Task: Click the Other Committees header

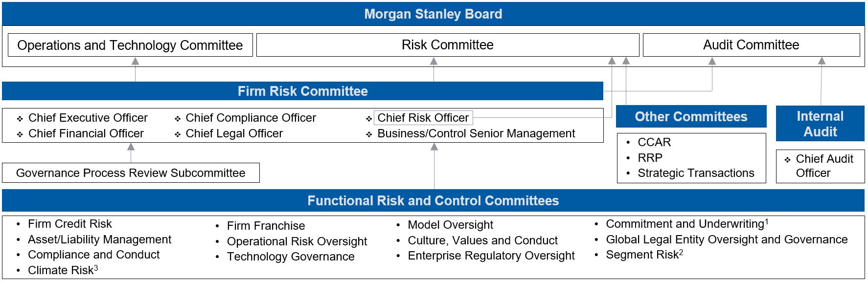Action: [x=691, y=117]
